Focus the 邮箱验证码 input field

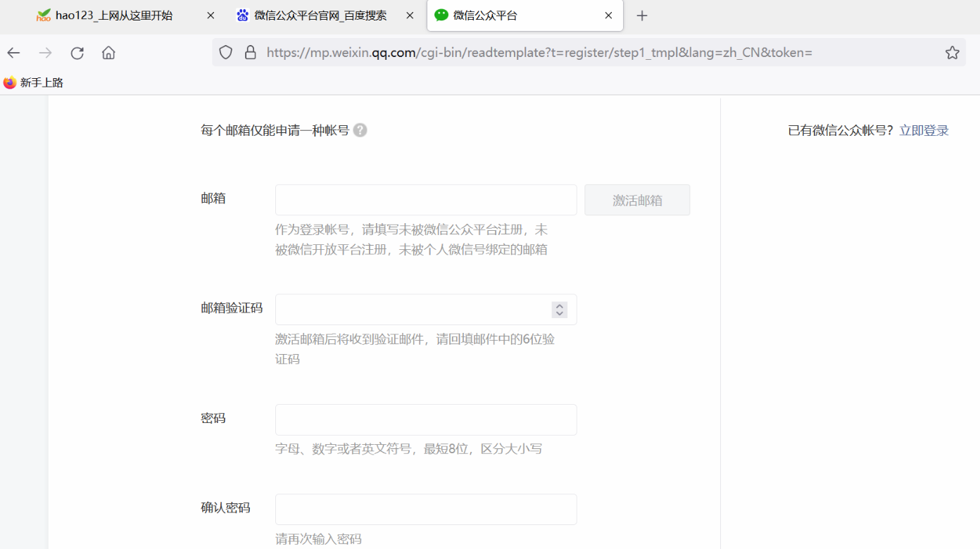(x=426, y=310)
